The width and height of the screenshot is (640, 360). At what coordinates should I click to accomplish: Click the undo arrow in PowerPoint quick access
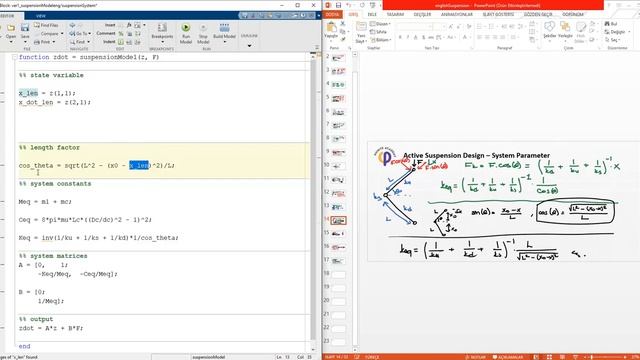coord(349,5)
